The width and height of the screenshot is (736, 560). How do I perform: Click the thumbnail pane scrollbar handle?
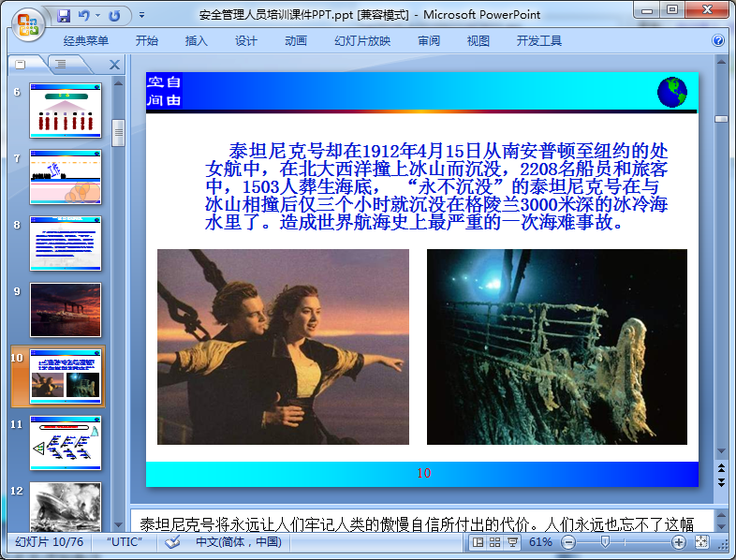coord(118,133)
